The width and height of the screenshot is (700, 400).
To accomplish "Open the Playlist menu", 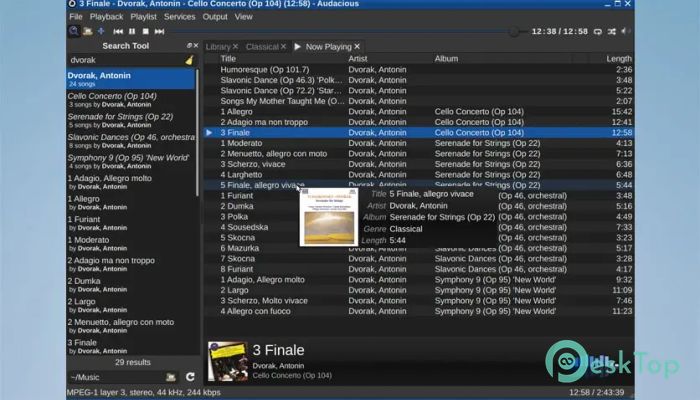I will 143,17.
